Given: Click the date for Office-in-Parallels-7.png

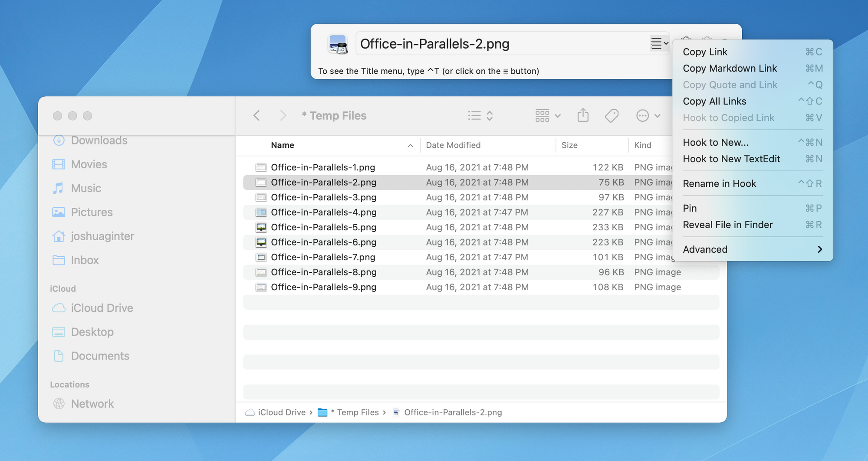Looking at the screenshot, I should [x=477, y=257].
